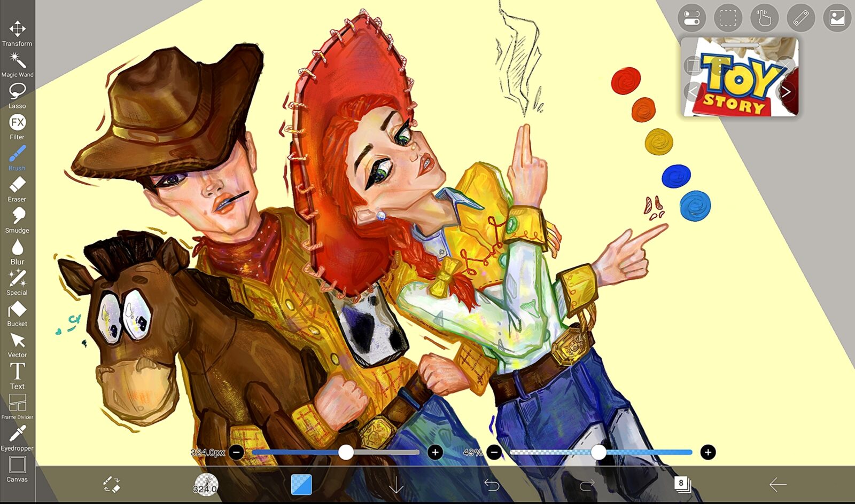
Task: Open the Filter (FX) tool
Action: [17, 127]
